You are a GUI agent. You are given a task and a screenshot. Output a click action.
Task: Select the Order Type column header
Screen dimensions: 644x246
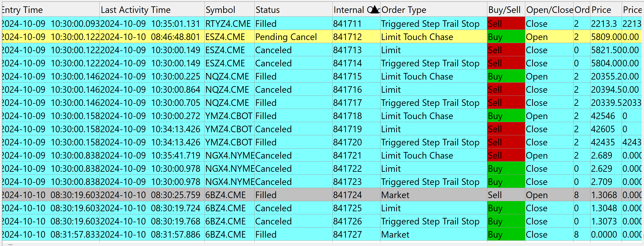[x=404, y=10]
